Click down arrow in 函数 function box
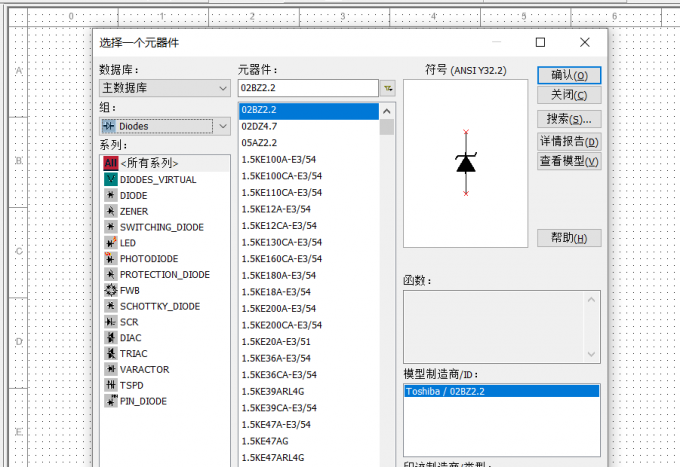Screen dimensions: 680x467 pos(591,354)
